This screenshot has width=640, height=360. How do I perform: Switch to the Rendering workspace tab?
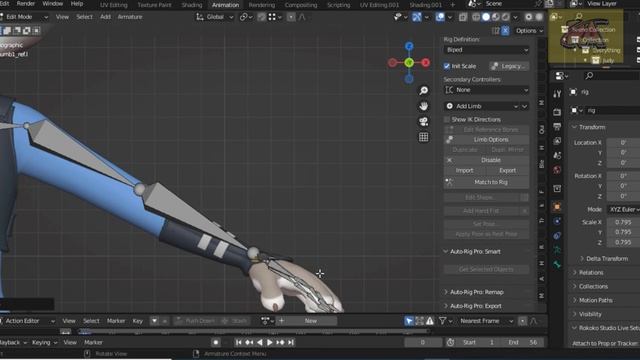(262, 5)
